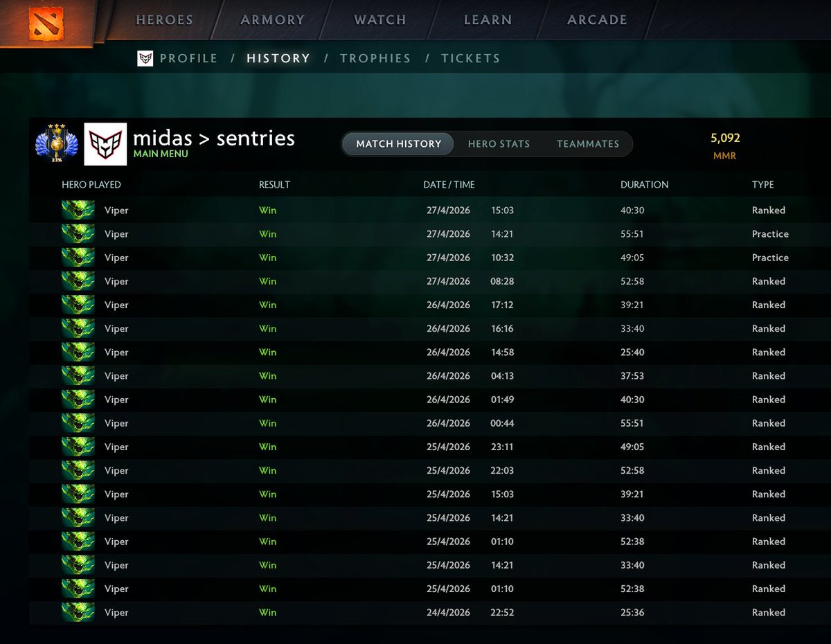Select Viper icon for 27/4/2026 14:21 match
Screen dimensions: 831x644
[78, 233]
